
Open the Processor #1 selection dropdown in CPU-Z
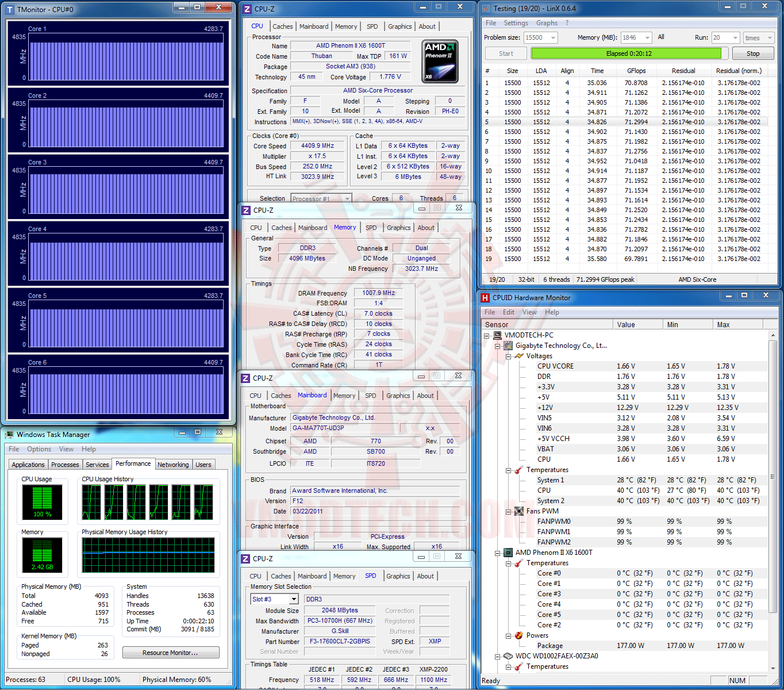click(x=347, y=199)
